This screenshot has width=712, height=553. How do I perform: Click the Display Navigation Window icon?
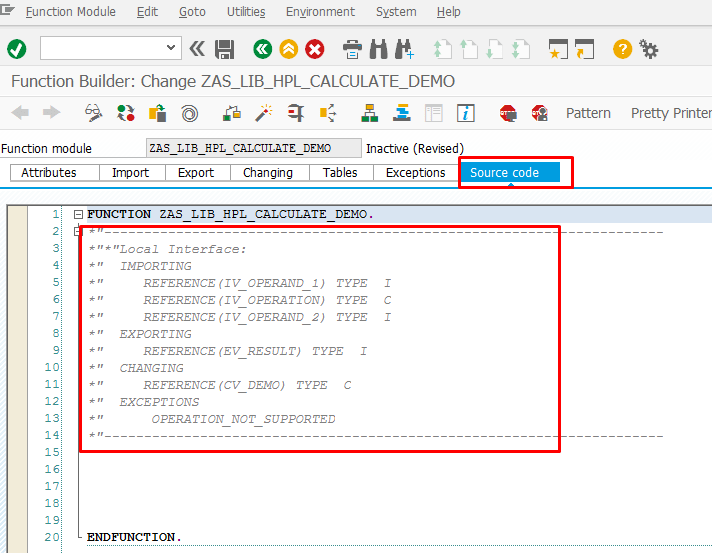pos(401,113)
